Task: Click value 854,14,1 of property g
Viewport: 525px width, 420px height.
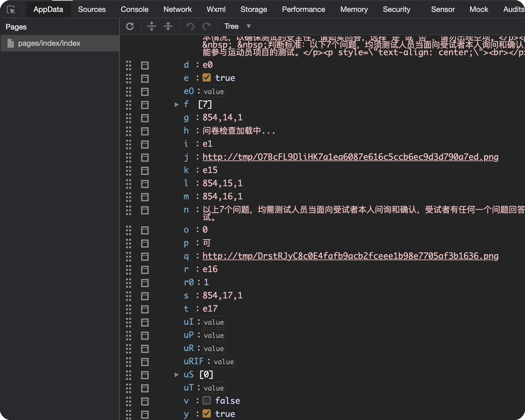Action: 223,118
